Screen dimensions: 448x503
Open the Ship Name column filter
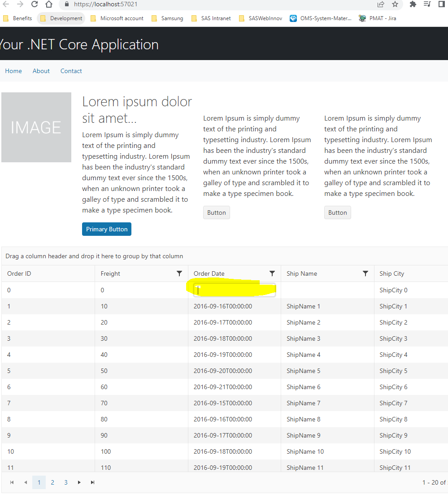pyautogui.click(x=365, y=273)
